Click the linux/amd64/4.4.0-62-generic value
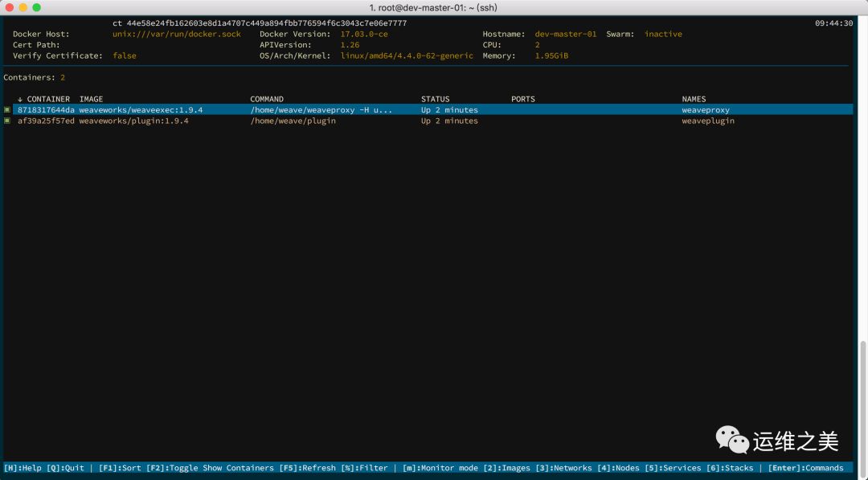Image resolution: width=868 pixels, height=480 pixels. coord(407,56)
